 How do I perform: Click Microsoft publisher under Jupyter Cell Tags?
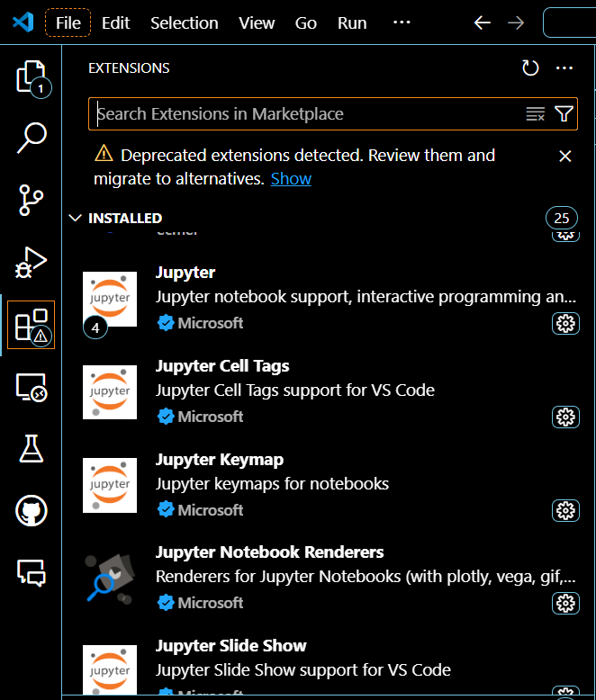point(211,417)
